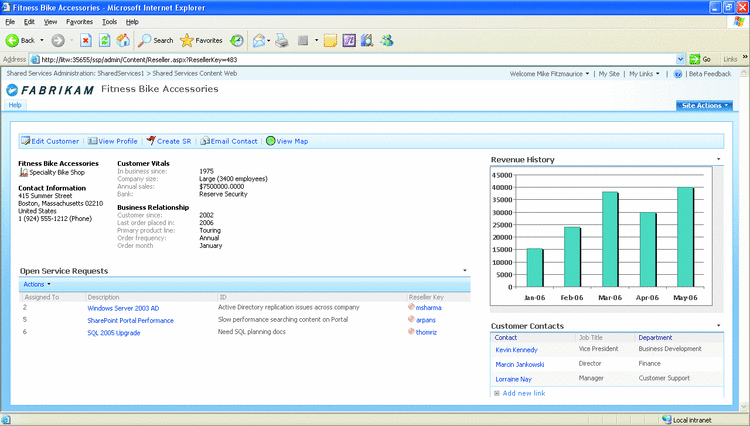This screenshot has width=750, height=426.
Task: Open the History toolbar icon
Action: click(x=237, y=41)
